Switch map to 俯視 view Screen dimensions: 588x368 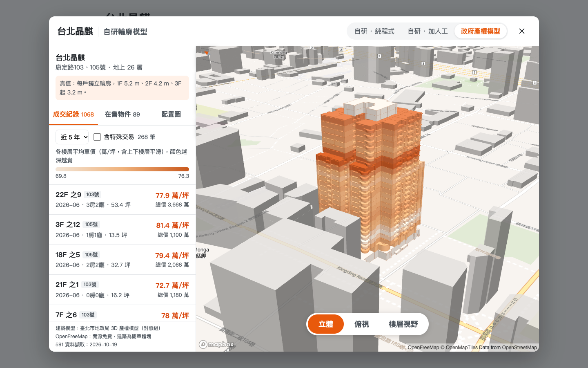(x=362, y=324)
